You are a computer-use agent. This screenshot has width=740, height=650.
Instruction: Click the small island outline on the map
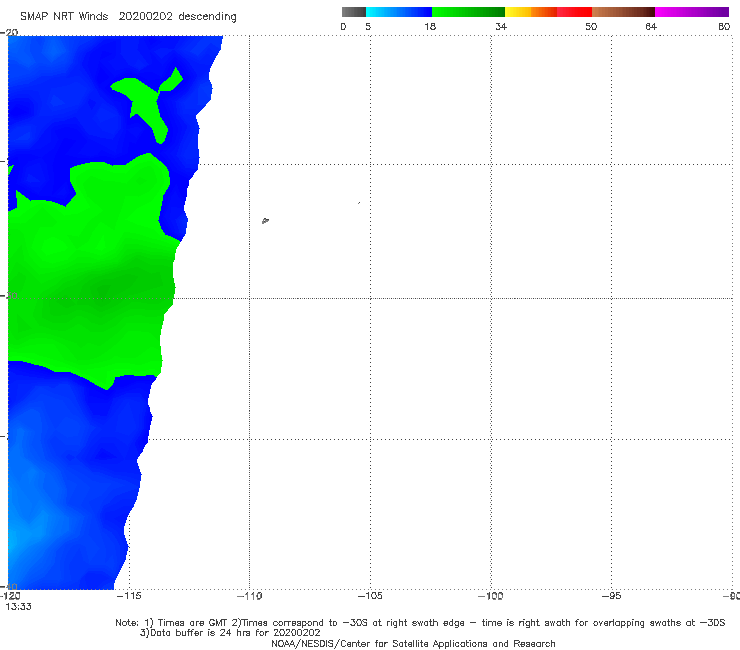[x=265, y=220]
